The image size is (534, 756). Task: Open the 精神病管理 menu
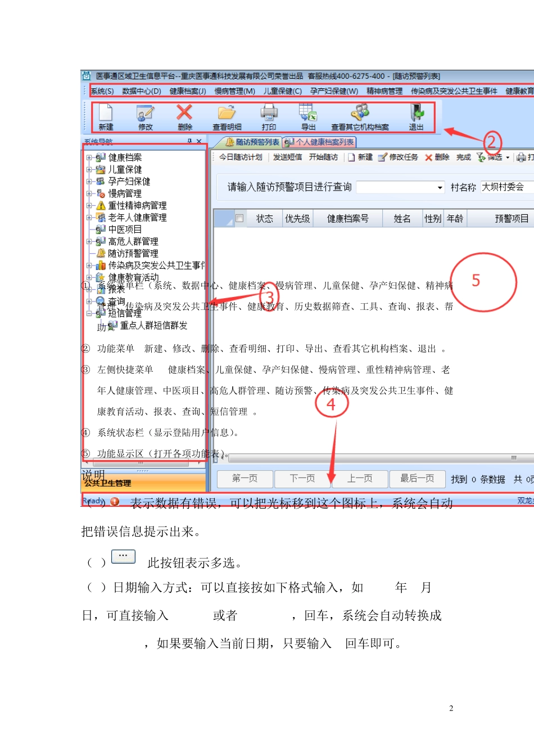click(x=384, y=91)
